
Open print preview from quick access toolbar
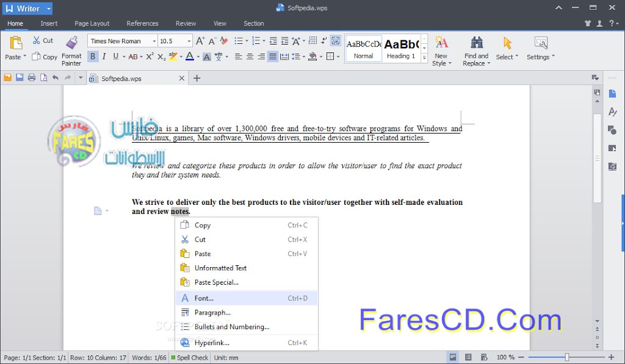click(43, 77)
